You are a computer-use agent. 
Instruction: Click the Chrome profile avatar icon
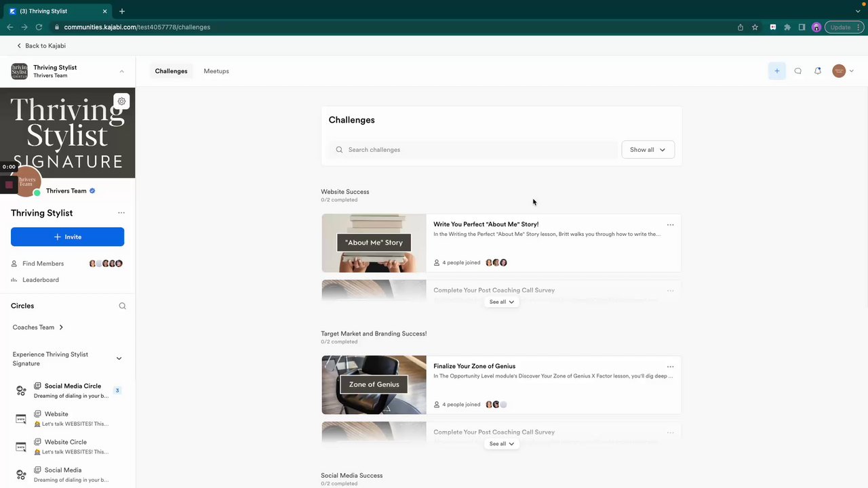[816, 27]
